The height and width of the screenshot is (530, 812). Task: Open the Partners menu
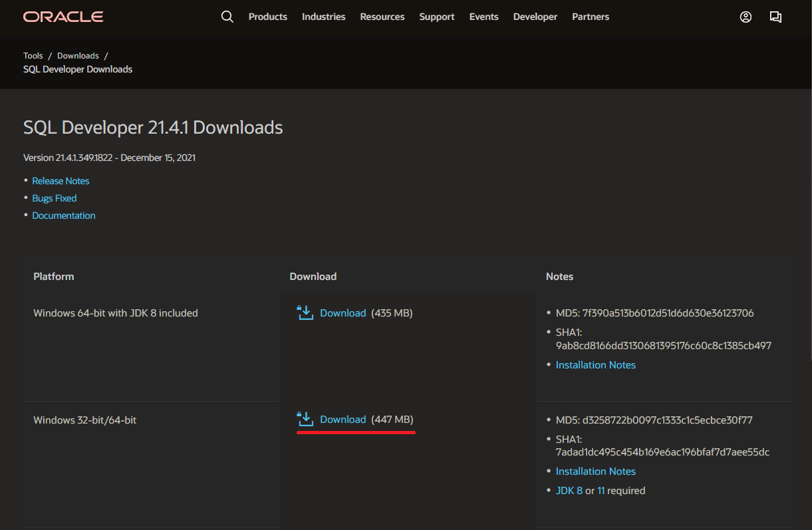[x=591, y=17]
